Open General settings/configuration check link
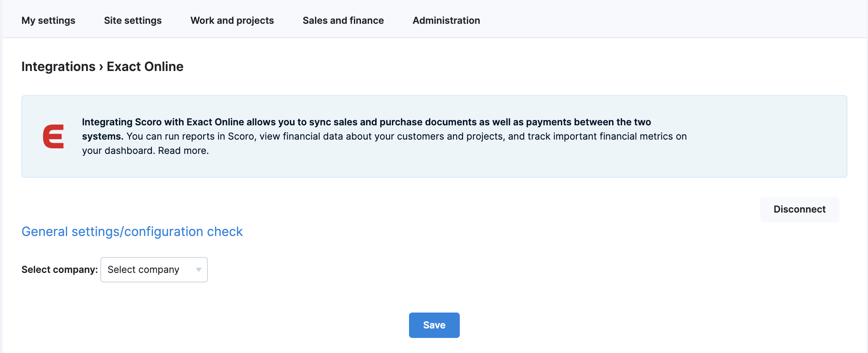Viewport: 868px width, 353px height. coord(132,232)
